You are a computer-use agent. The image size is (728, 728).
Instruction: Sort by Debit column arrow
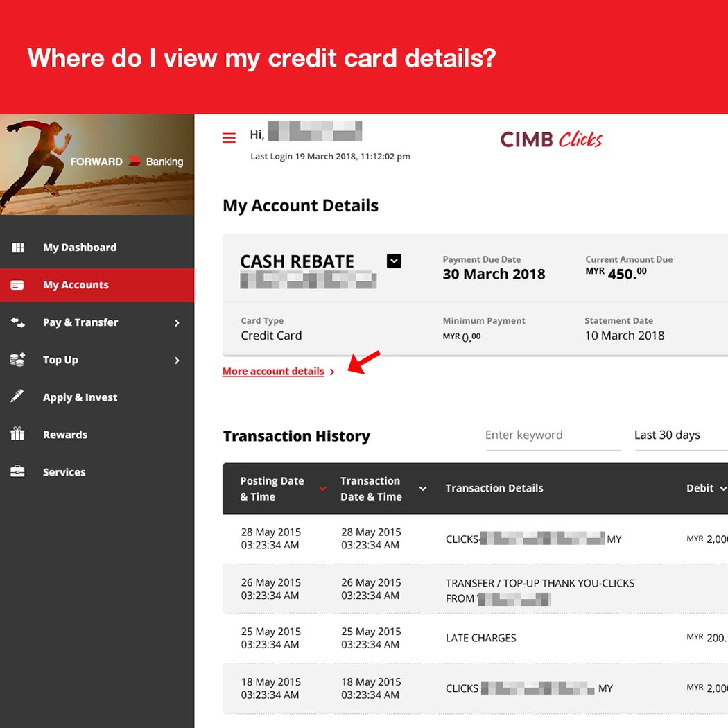click(723, 488)
